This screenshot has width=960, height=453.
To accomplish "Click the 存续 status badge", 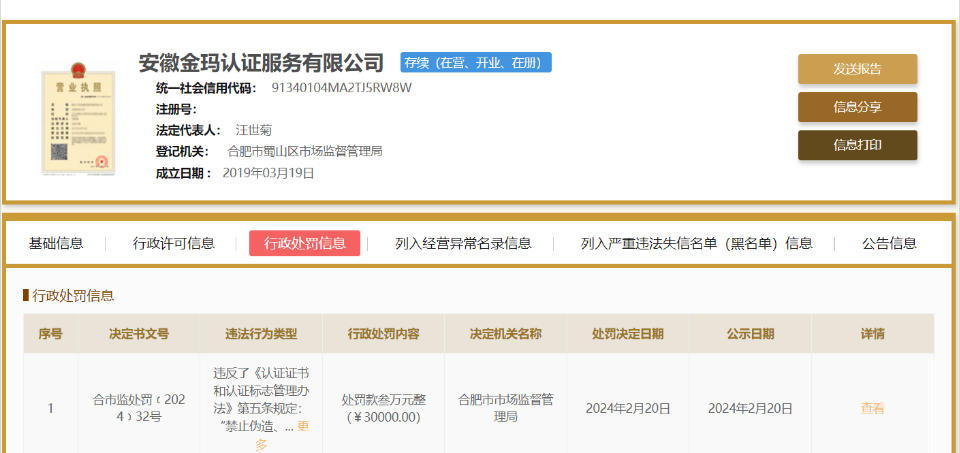I will (476, 62).
